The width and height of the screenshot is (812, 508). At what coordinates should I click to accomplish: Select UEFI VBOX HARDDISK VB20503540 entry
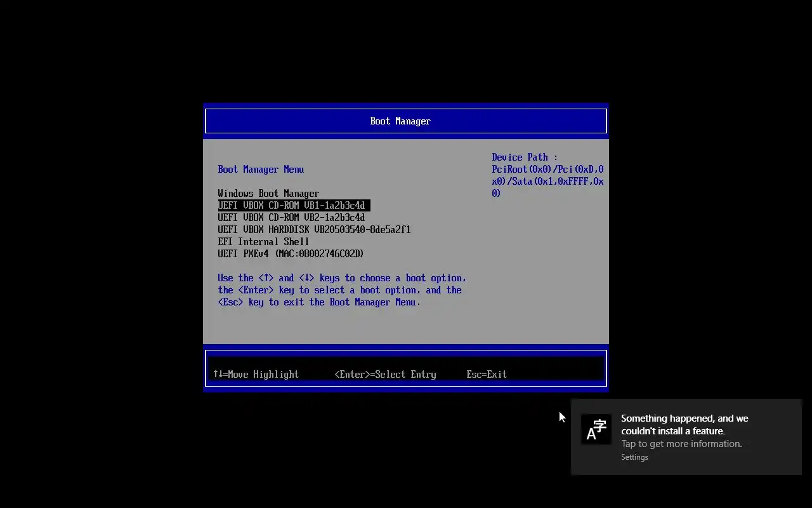click(314, 230)
